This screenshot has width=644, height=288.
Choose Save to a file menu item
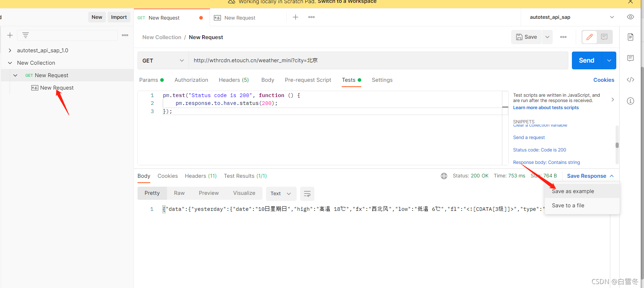point(582,206)
